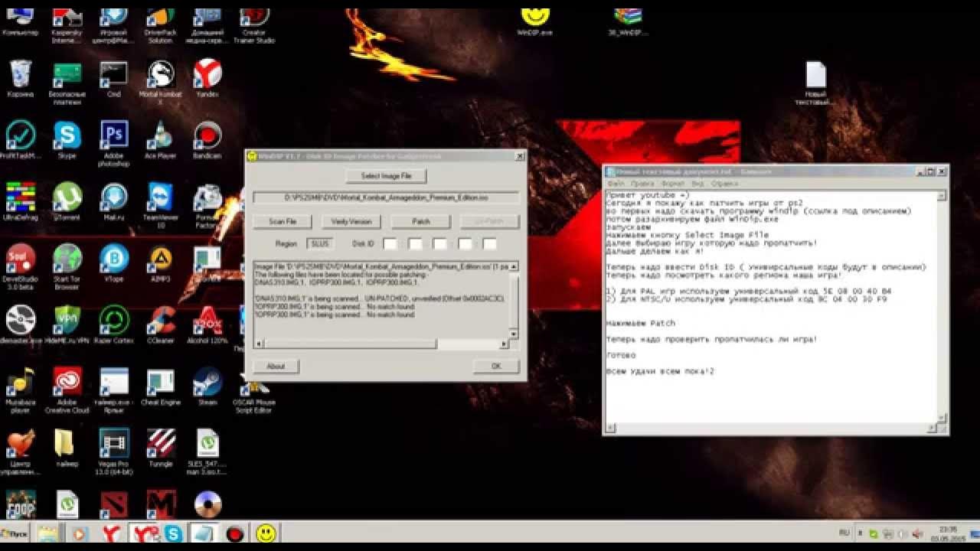Open the Cmd desktop shortcut
980x551 pixels.
pos(114,80)
